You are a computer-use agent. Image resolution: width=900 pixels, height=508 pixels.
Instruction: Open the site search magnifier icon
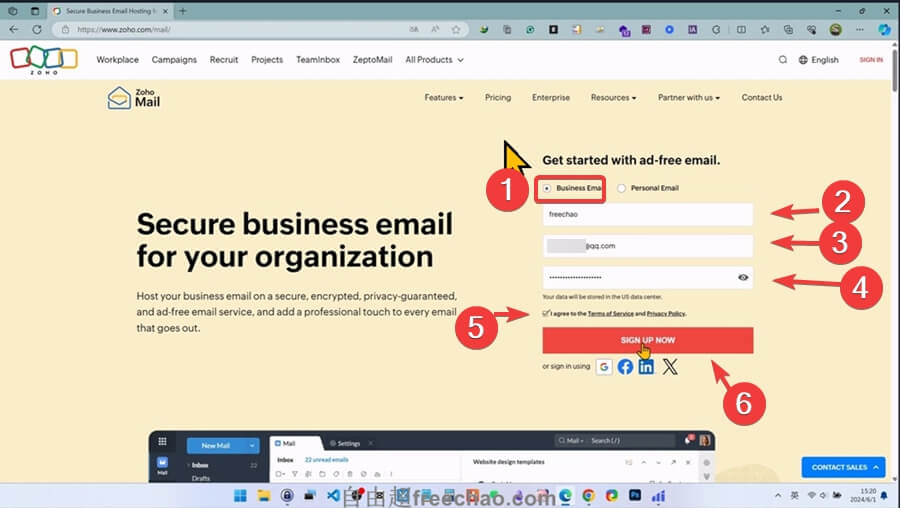pyautogui.click(x=782, y=60)
